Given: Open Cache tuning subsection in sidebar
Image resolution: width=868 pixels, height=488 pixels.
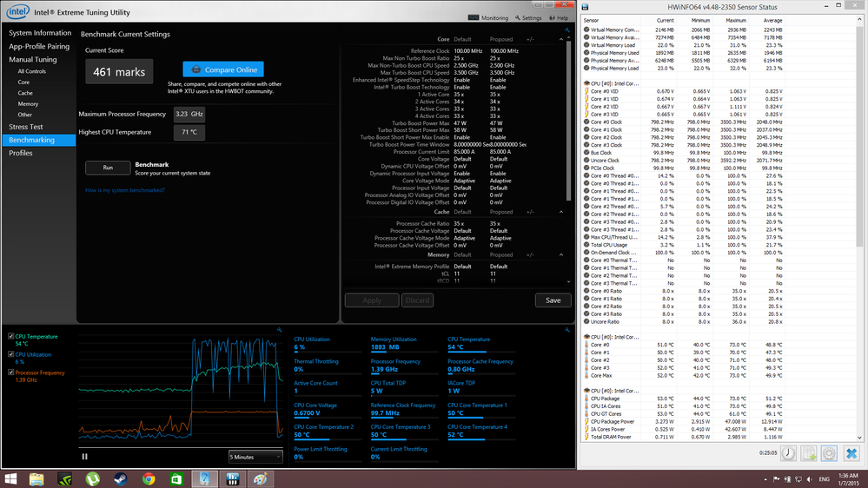Looking at the screenshot, I should click(x=25, y=93).
